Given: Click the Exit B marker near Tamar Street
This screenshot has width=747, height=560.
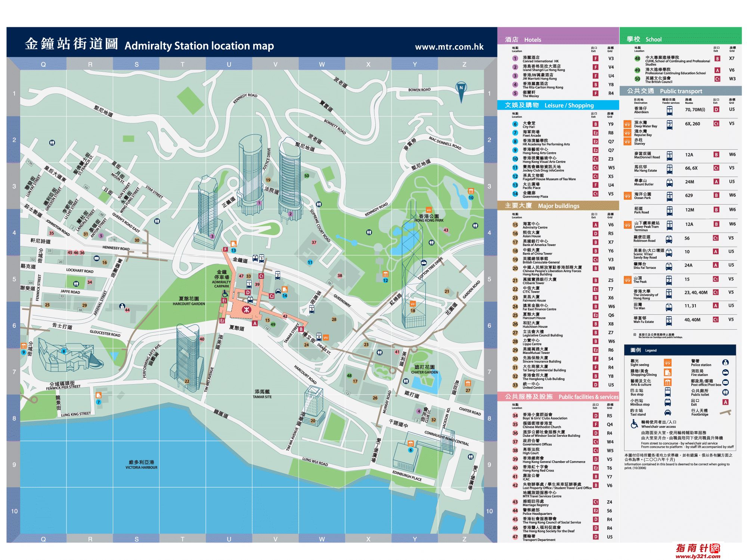Looking at the screenshot, I should click(x=301, y=329).
